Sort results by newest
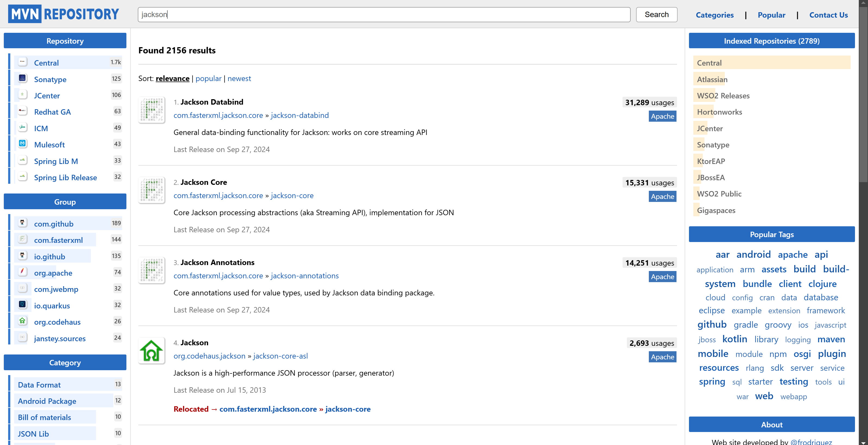868x445 pixels. [x=239, y=78]
